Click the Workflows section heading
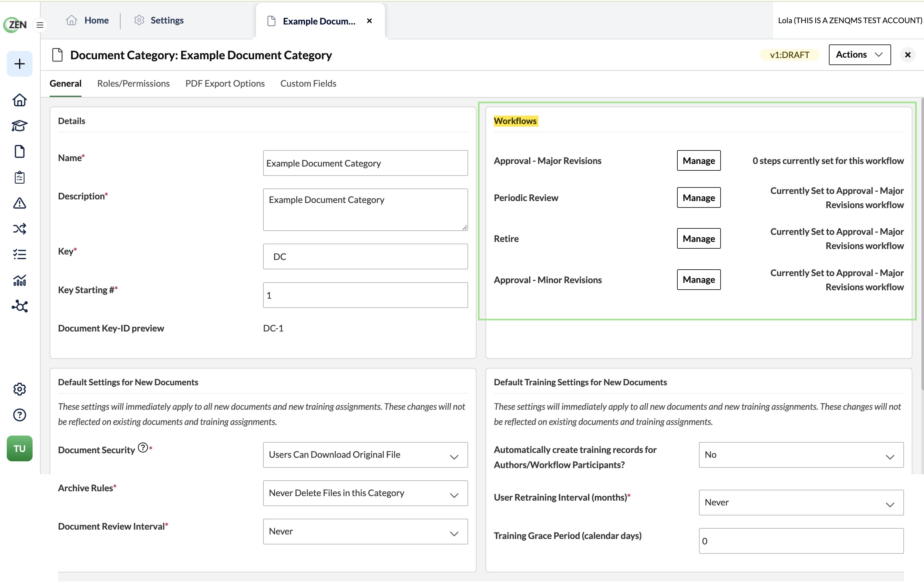The height and width of the screenshot is (586, 924). 515,121
